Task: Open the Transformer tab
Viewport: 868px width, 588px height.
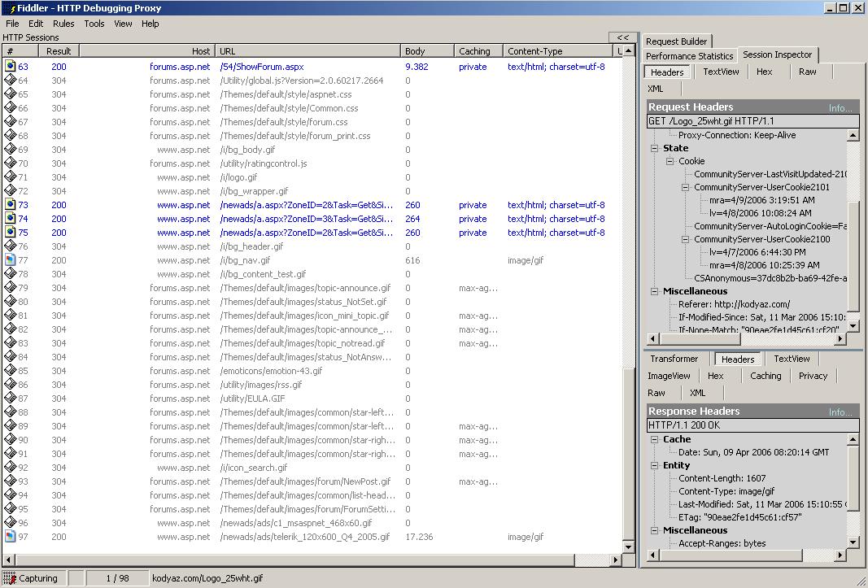Action: [x=674, y=359]
